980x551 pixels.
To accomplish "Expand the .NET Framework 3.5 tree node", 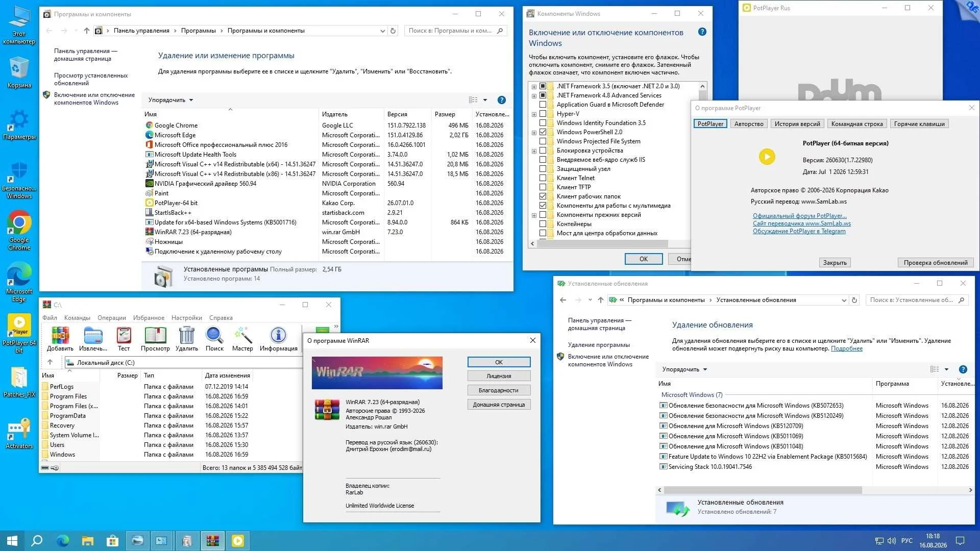I will tap(534, 86).
